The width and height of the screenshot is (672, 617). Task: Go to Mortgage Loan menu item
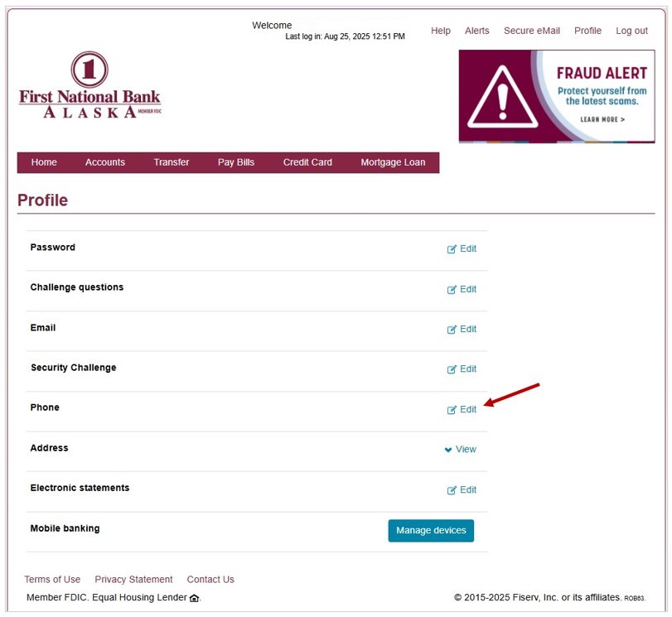click(x=393, y=162)
